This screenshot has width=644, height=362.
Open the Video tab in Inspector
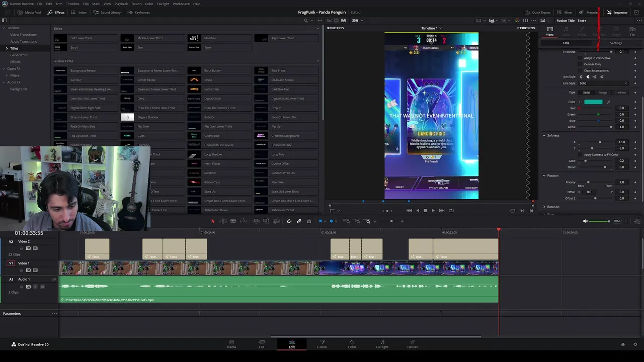coord(550,31)
